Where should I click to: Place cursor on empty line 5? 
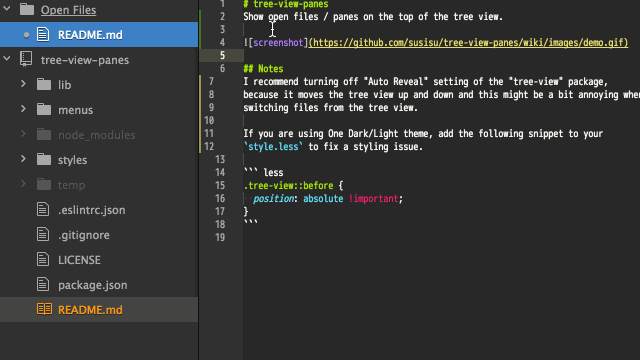(442, 56)
